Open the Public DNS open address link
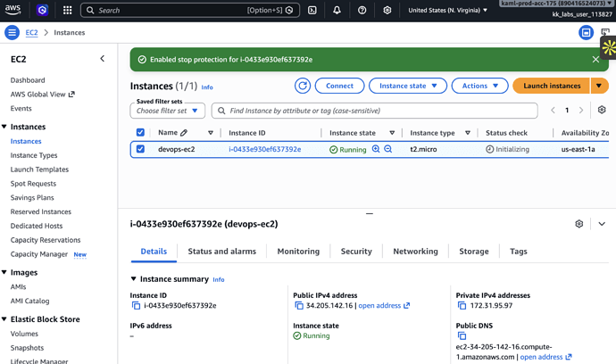The image size is (616, 364). click(545, 357)
